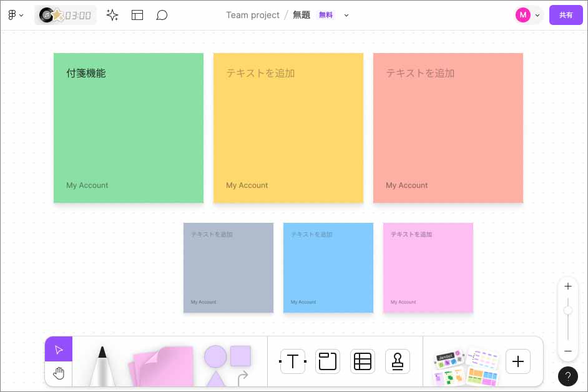588x392 pixels.
Task: Select the Stamp tool
Action: pos(398,361)
